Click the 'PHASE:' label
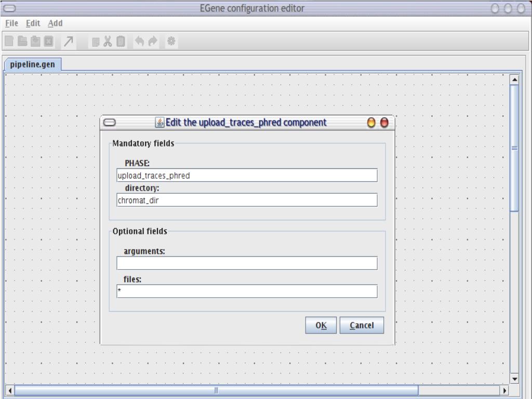Image resolution: width=532 pixels, height=399 pixels. click(x=137, y=163)
